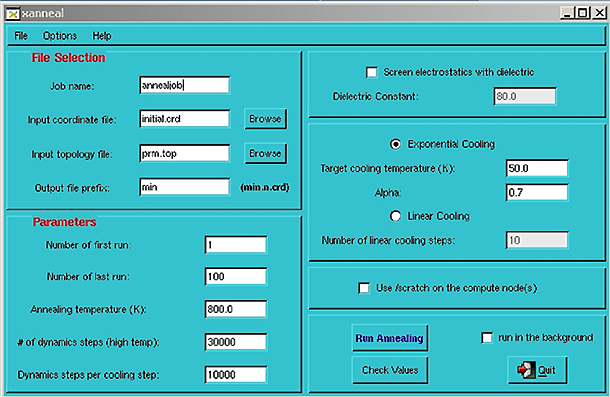Click the Alpha value field
The height and width of the screenshot is (397, 610).
(537, 192)
